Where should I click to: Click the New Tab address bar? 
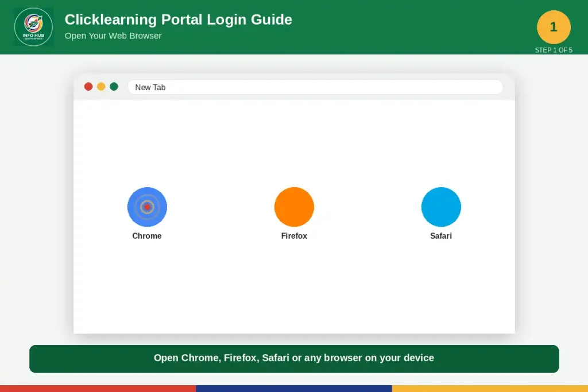point(315,87)
